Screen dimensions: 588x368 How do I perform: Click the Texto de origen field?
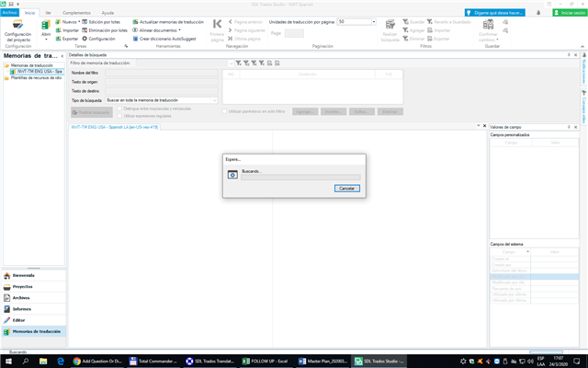point(162,82)
